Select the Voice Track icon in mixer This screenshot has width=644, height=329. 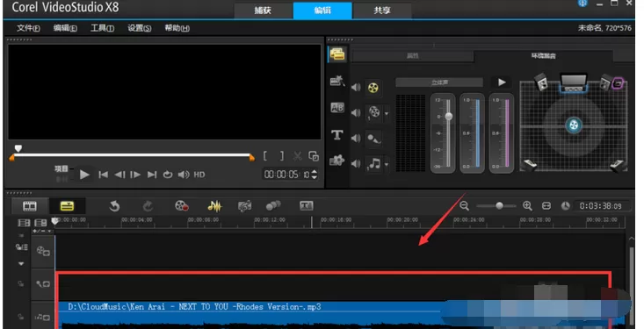(x=373, y=139)
